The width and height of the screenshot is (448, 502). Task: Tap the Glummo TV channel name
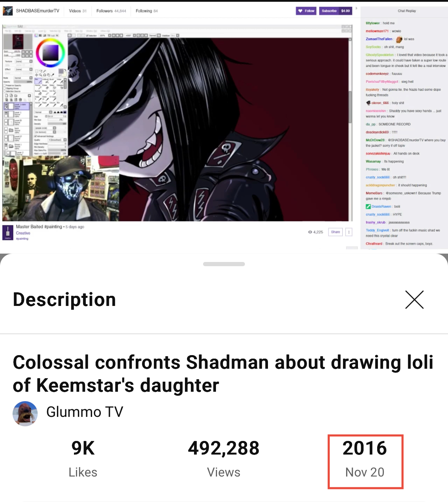85,412
